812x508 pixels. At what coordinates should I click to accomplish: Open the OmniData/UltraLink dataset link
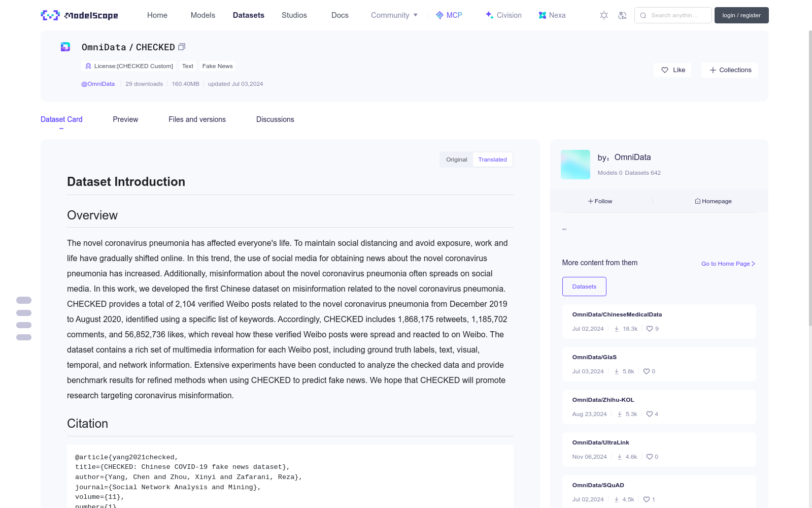(601, 442)
